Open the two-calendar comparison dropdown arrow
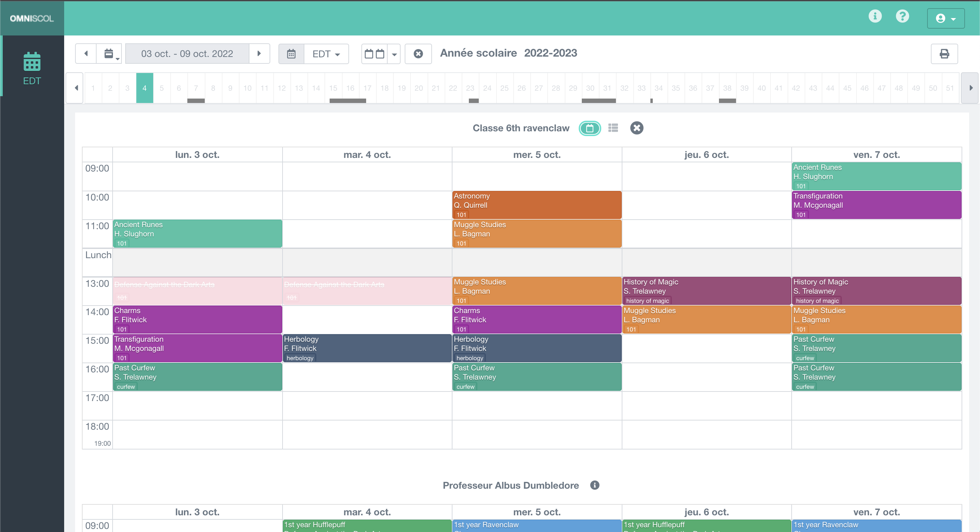 (394, 54)
